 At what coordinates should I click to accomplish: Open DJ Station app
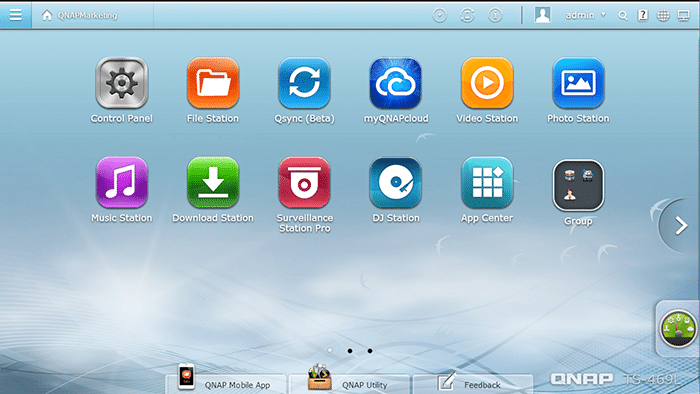tap(396, 182)
